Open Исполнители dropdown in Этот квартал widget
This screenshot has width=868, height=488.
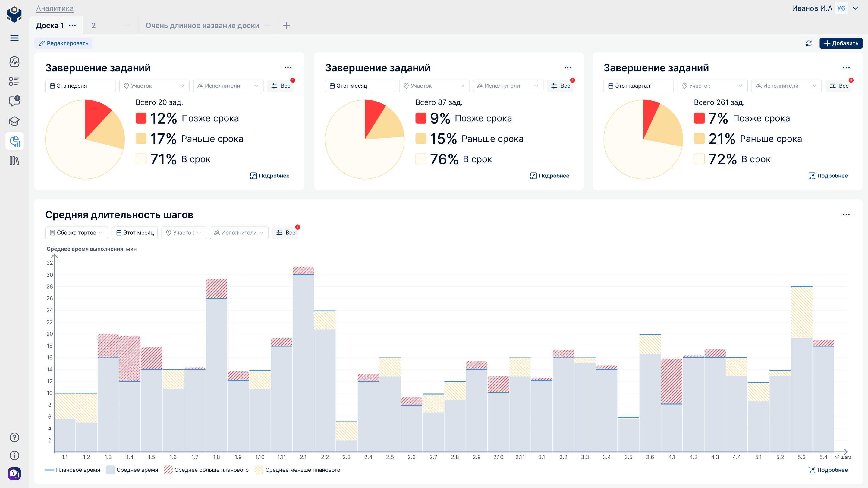(x=786, y=86)
